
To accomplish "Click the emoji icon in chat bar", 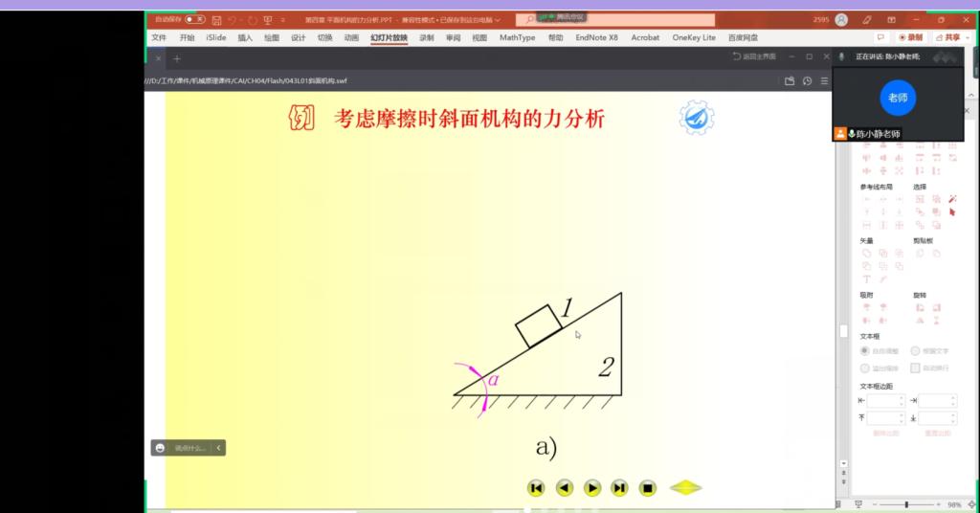I will click(160, 447).
